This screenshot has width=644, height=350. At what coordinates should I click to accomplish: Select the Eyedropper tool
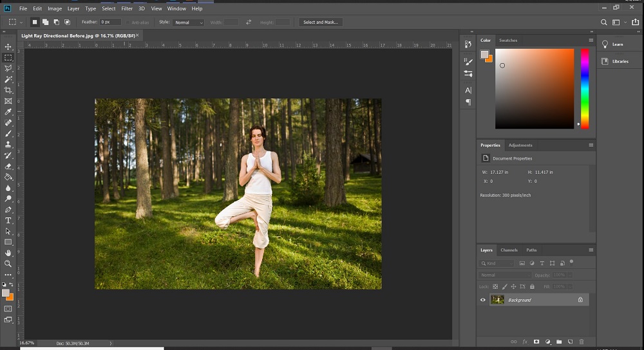coord(8,112)
